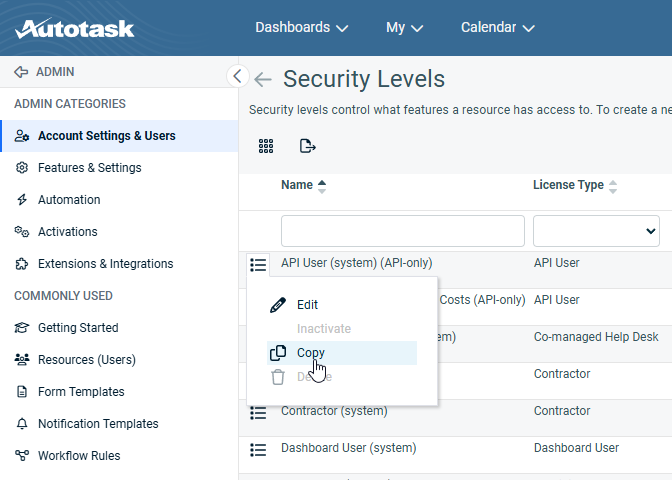
Task: Select the Contractor (system) name cell
Action: (x=334, y=411)
